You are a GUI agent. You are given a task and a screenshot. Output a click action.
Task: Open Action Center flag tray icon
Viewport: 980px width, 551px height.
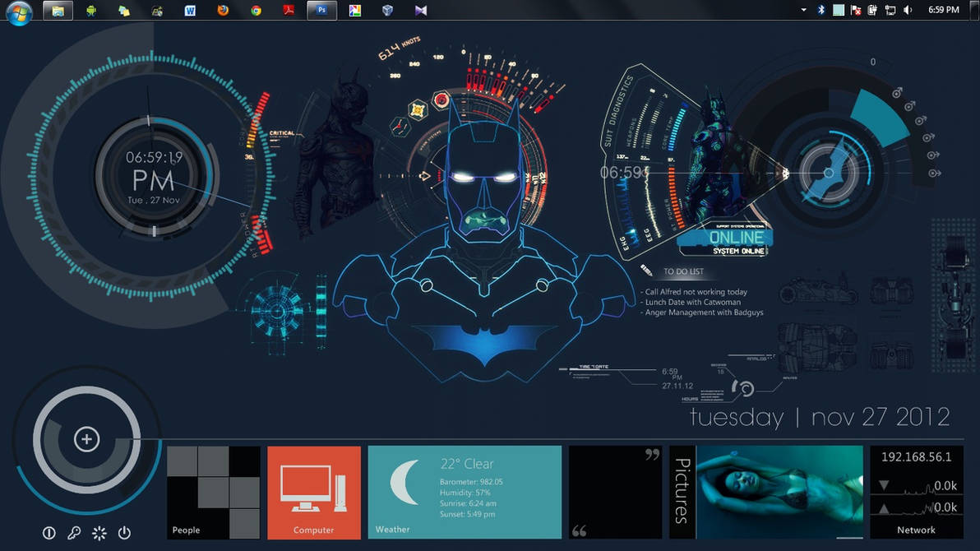[856, 10]
